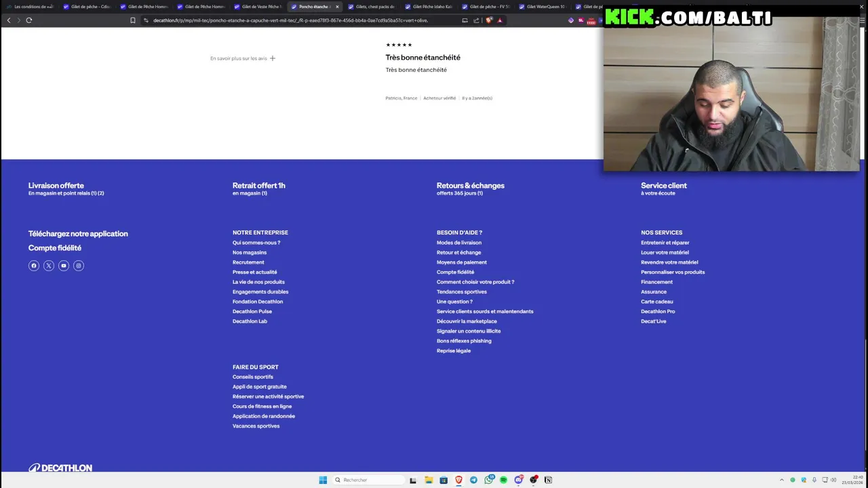Screen dimensions: 868x488
Task: Open 'Vacances sportives' link
Action: coord(256,426)
